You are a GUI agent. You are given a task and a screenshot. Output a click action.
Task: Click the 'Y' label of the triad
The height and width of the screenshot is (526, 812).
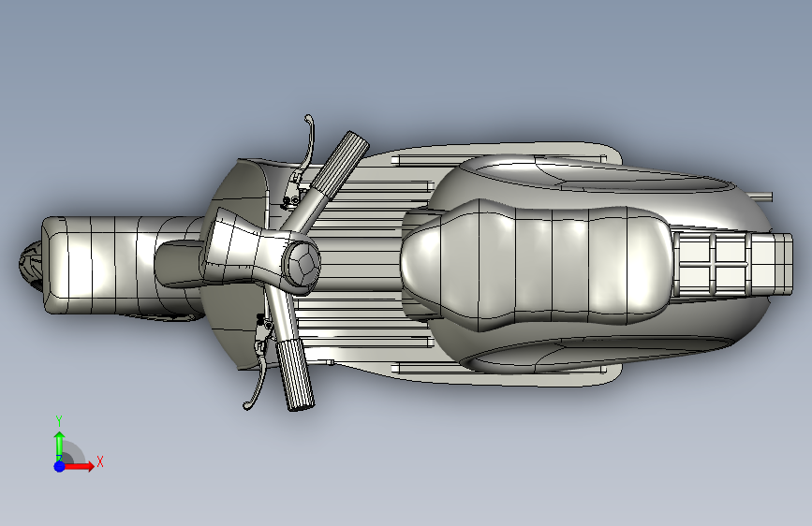(x=59, y=420)
